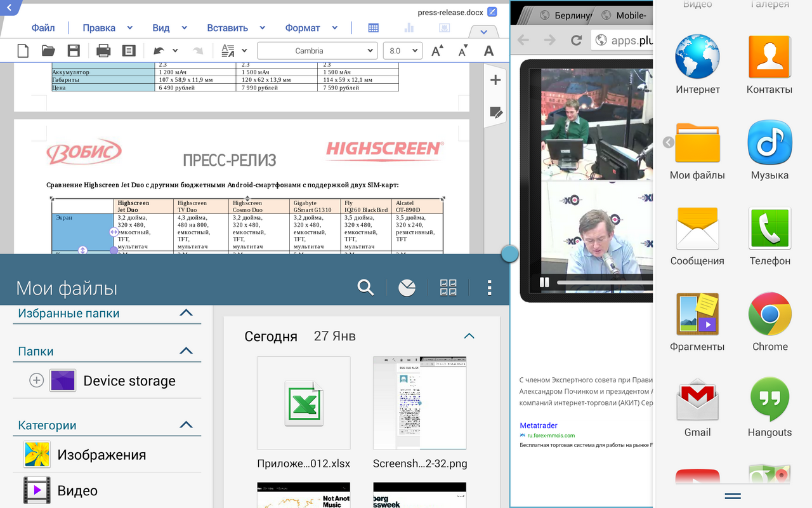Image resolution: width=812 pixels, height=508 pixels.
Task: Open the Вид menu
Action: (x=161, y=28)
